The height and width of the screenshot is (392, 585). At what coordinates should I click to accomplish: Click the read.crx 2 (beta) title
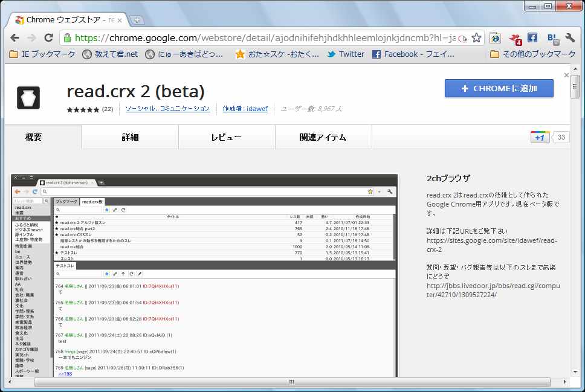(x=136, y=91)
